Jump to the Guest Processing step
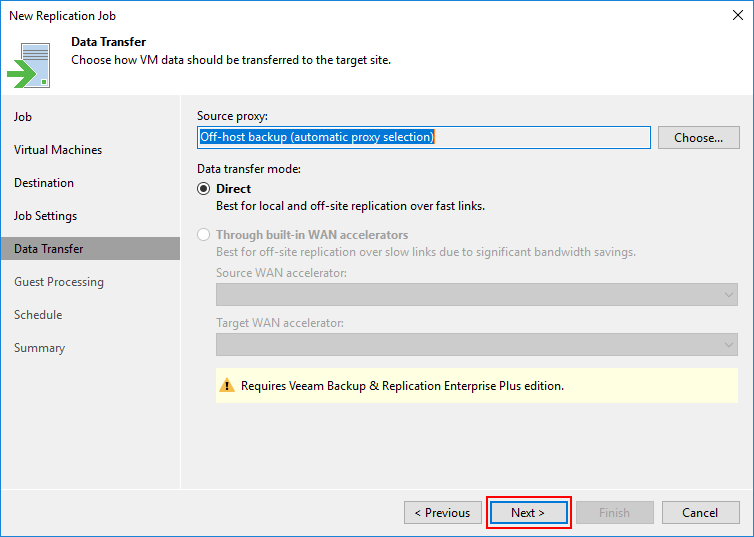754x537 pixels. click(x=59, y=282)
